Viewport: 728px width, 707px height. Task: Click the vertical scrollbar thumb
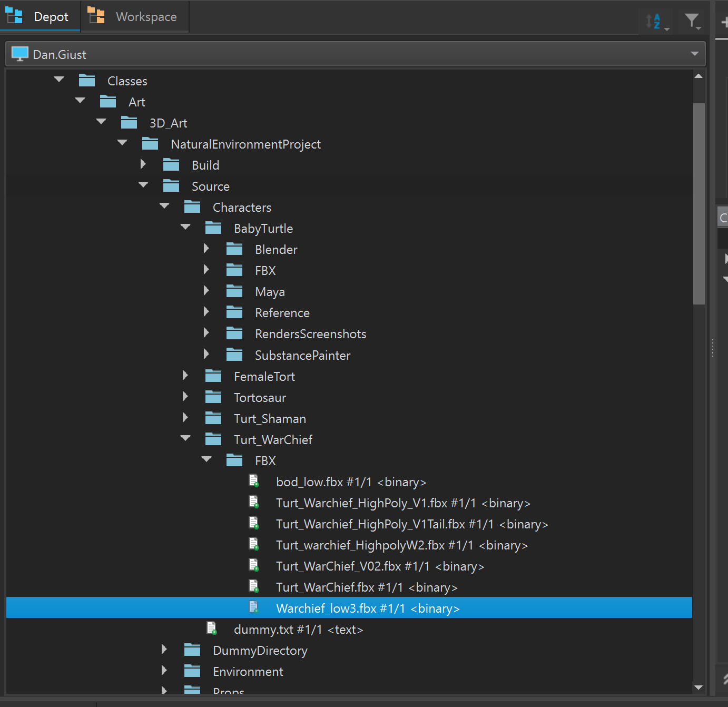[699, 203]
